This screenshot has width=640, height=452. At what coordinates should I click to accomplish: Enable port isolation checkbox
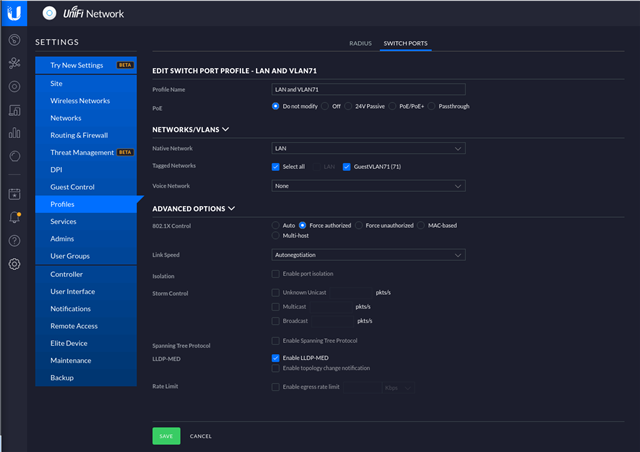(x=276, y=274)
